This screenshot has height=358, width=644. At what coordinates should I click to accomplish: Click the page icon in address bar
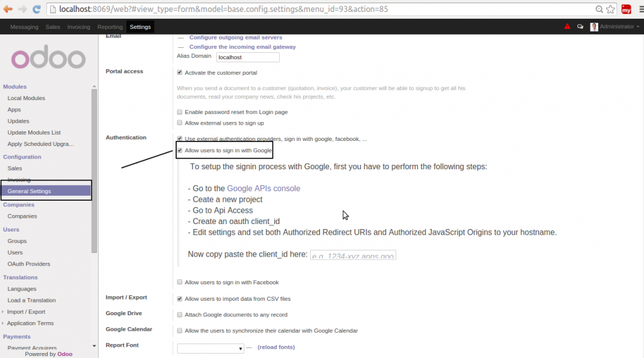(53, 9)
